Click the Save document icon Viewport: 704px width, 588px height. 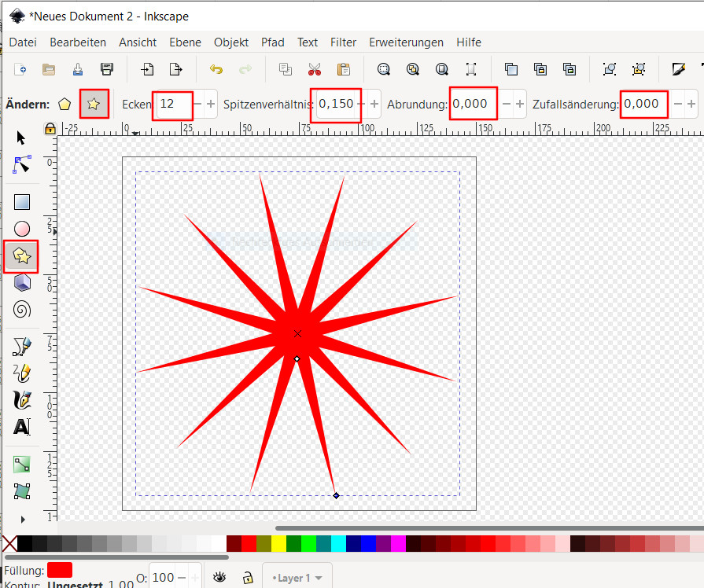(78, 69)
